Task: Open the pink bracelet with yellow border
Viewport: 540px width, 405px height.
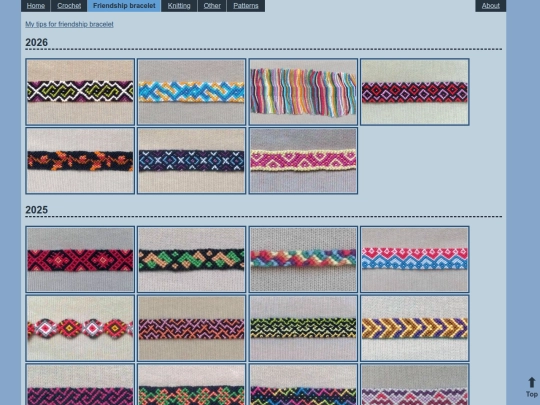Action: (303, 160)
